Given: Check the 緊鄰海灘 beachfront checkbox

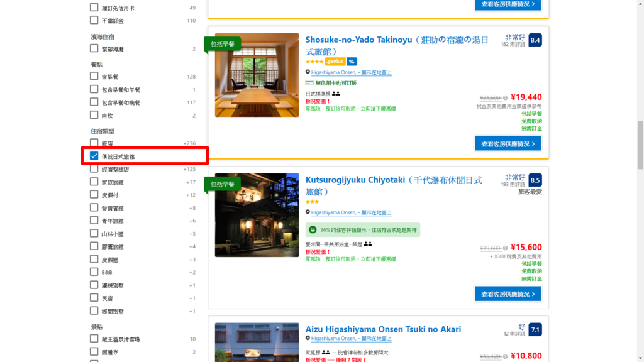Looking at the screenshot, I should [x=94, y=48].
